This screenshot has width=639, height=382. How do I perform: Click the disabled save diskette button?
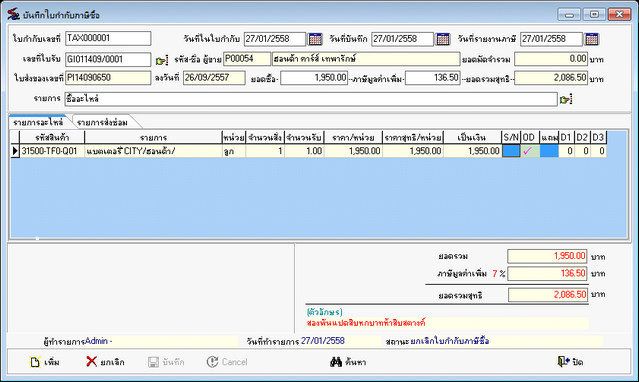(166, 362)
